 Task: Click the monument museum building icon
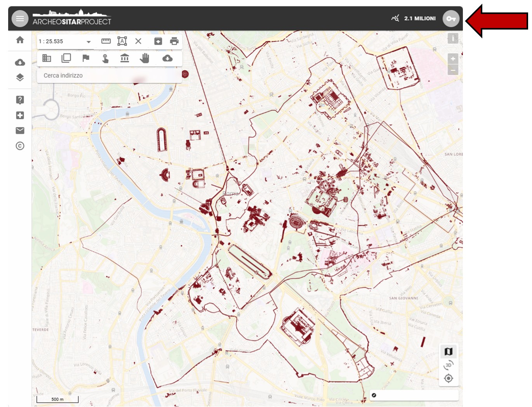[x=125, y=58]
